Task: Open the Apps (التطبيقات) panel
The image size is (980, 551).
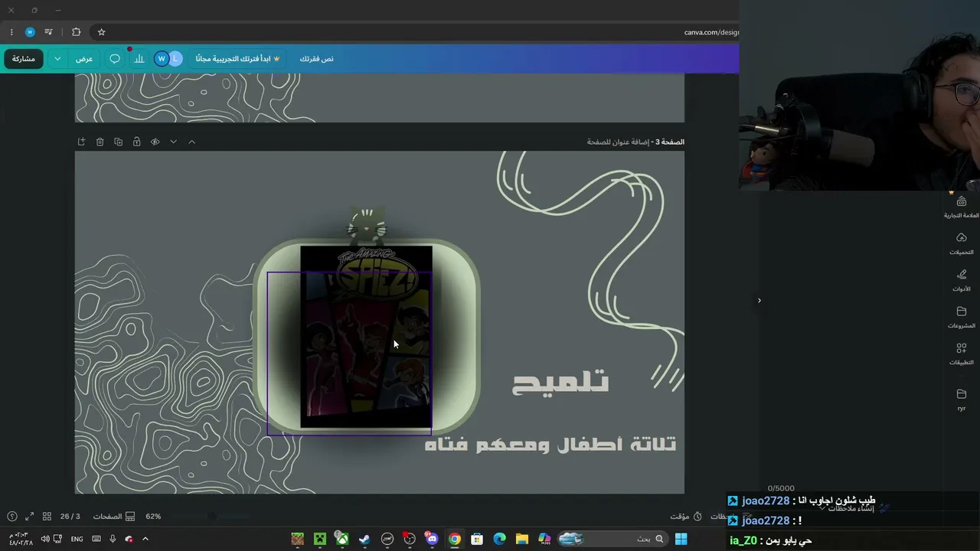Action: point(962,354)
